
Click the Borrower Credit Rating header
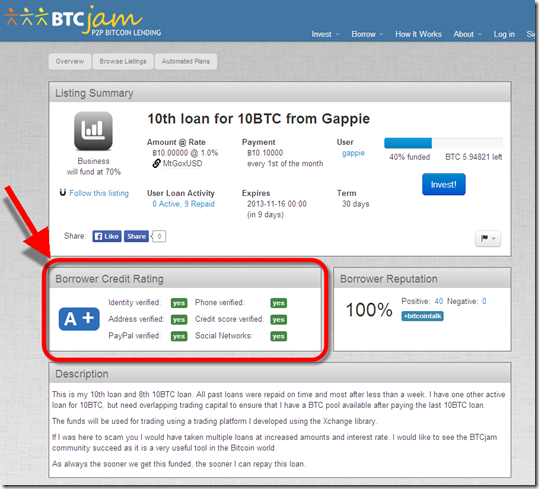coord(186,279)
